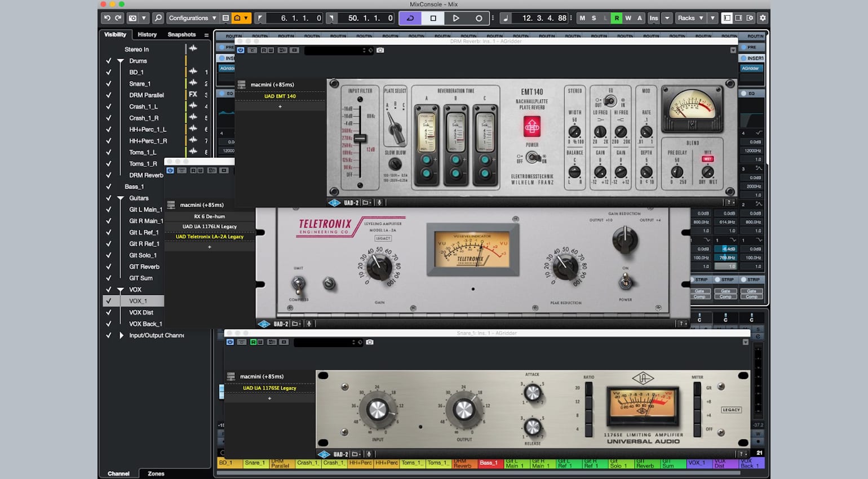
Task: Switch to the Zones tab at the bottom
Action: pyautogui.click(x=156, y=473)
